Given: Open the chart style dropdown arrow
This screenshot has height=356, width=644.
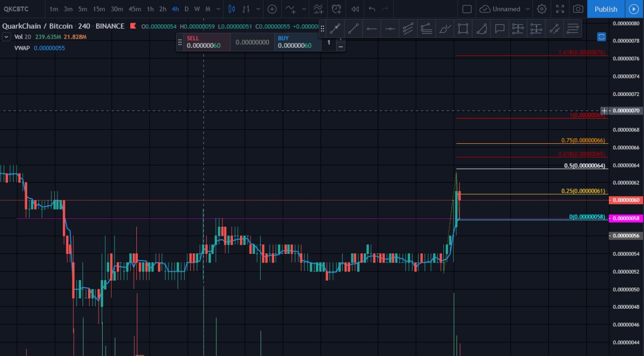Looking at the screenshot, I should 258,9.
